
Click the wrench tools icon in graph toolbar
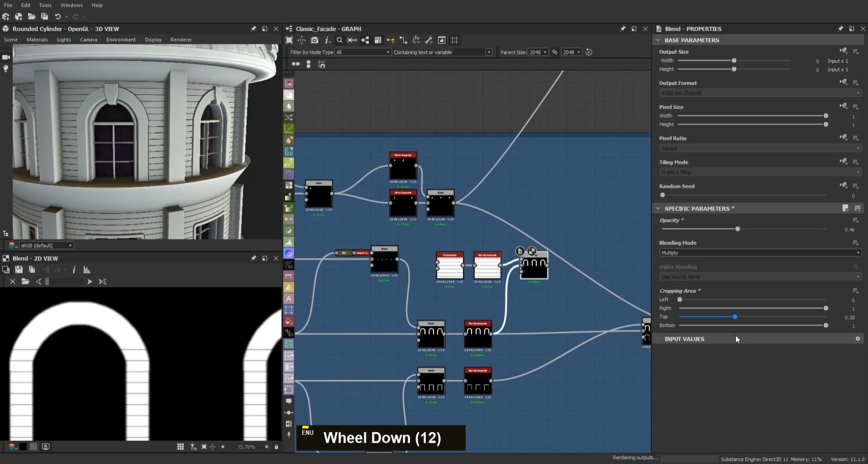point(429,40)
